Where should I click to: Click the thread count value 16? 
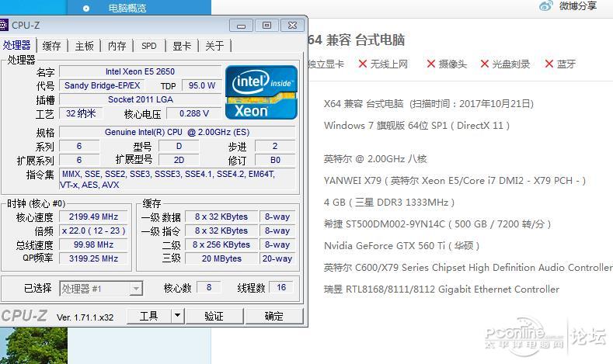(x=281, y=287)
